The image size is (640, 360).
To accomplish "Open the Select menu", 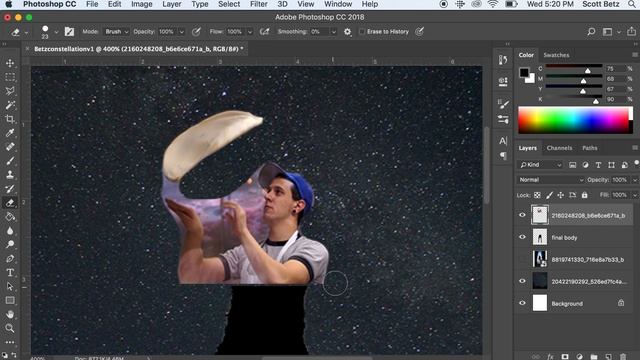I will point(229,4).
